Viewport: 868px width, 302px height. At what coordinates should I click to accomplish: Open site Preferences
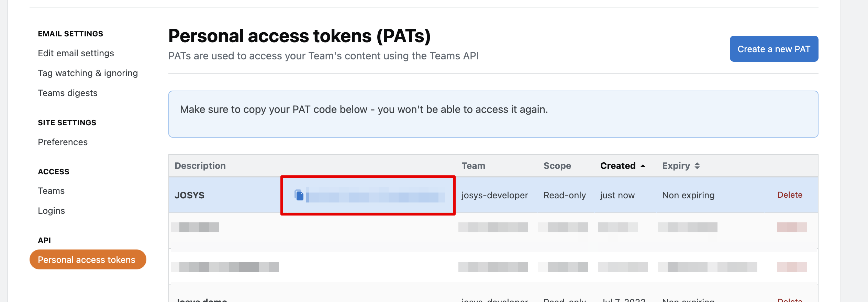pyautogui.click(x=63, y=142)
